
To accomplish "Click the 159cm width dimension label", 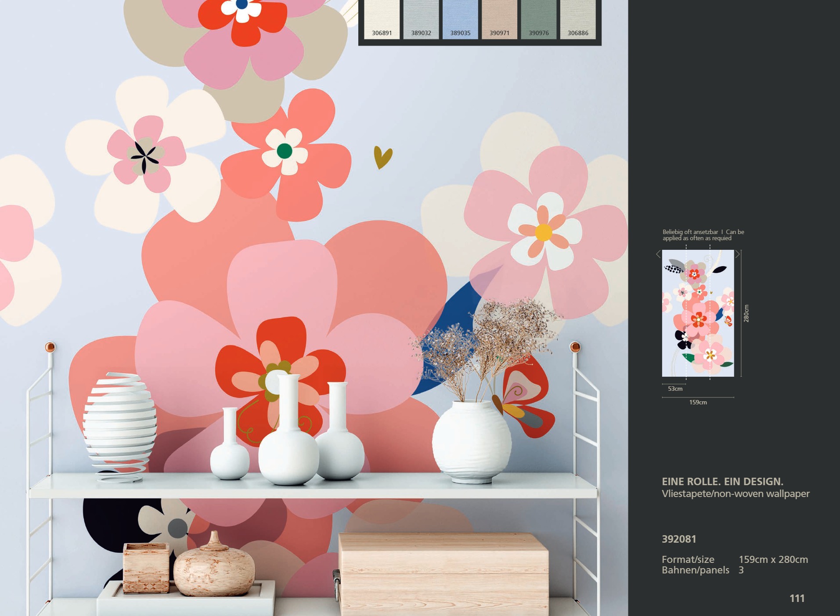I will tap(698, 402).
